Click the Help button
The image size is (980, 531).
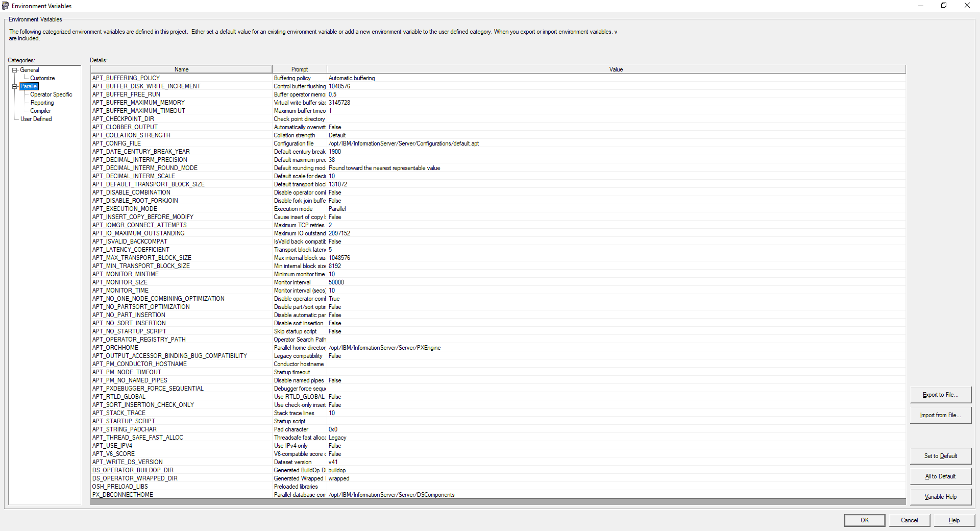953,520
